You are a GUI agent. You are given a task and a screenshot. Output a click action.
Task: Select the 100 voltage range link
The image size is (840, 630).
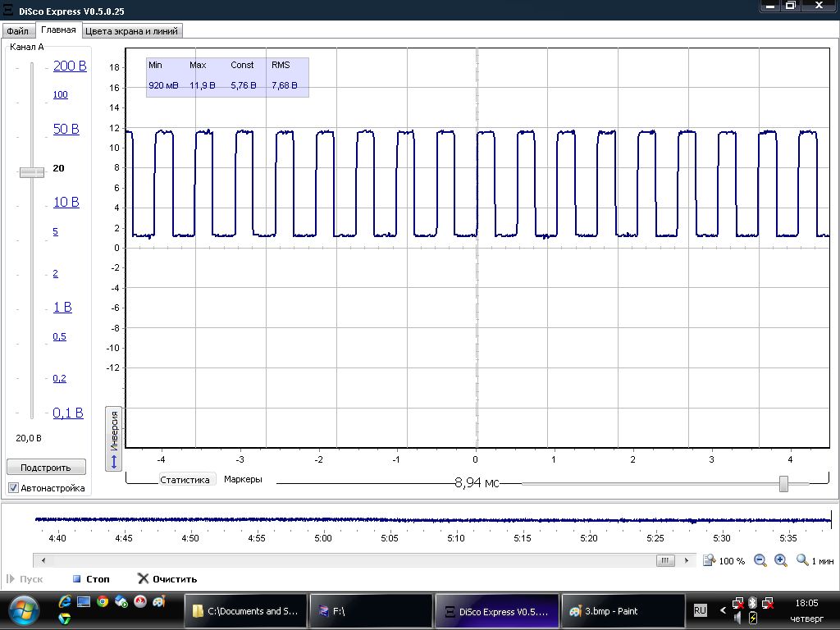click(60, 95)
